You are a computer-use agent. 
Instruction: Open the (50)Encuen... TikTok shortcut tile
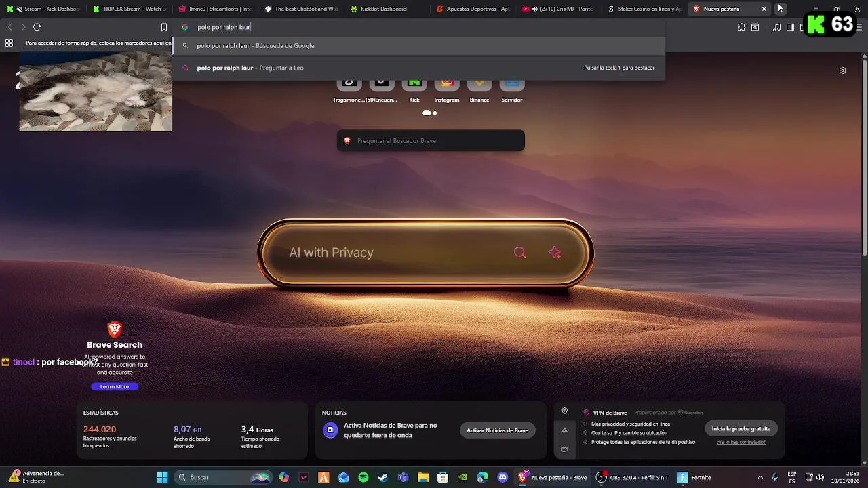tap(381, 88)
